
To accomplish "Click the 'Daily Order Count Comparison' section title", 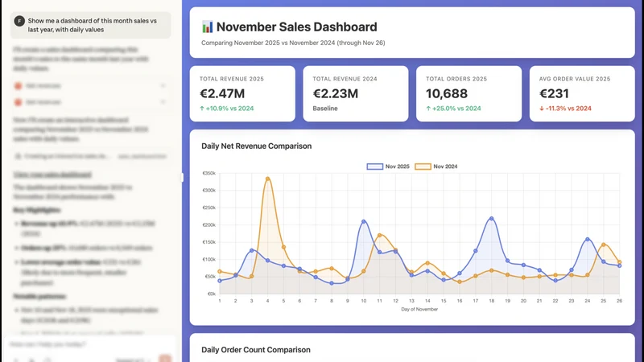I will tap(256, 350).
